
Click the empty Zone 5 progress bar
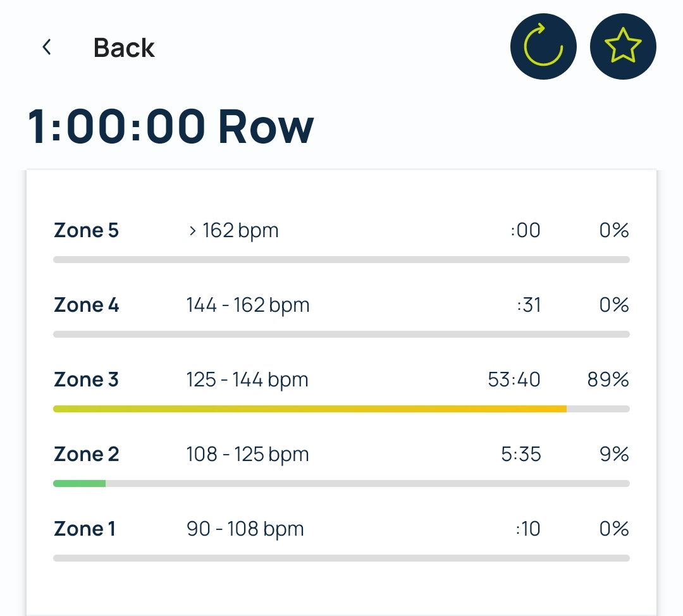point(341,260)
